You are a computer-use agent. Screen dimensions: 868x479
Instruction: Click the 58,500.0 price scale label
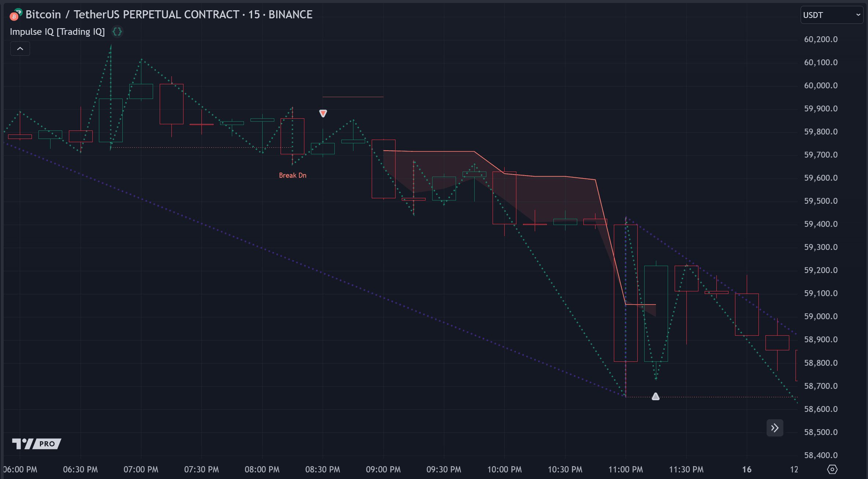(x=821, y=432)
